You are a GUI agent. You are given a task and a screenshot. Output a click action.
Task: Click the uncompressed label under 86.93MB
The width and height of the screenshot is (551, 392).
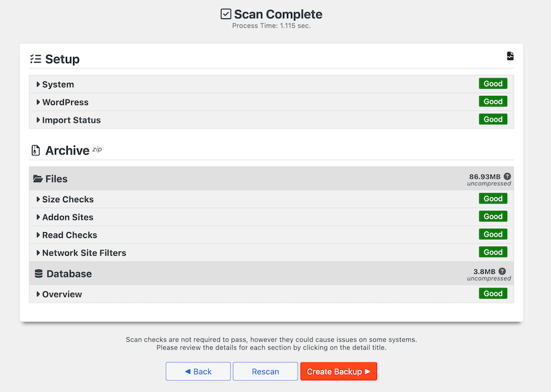click(x=489, y=183)
